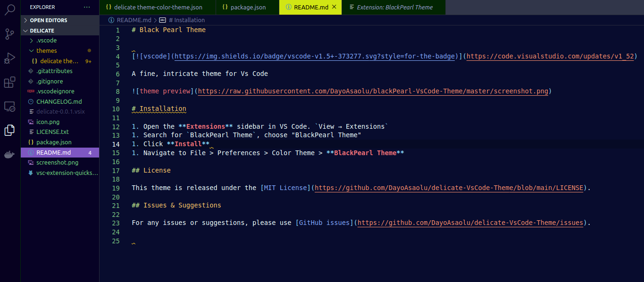644x282 pixels.
Task: Click the Explorer files icon in activity bar
Action: coord(10,131)
